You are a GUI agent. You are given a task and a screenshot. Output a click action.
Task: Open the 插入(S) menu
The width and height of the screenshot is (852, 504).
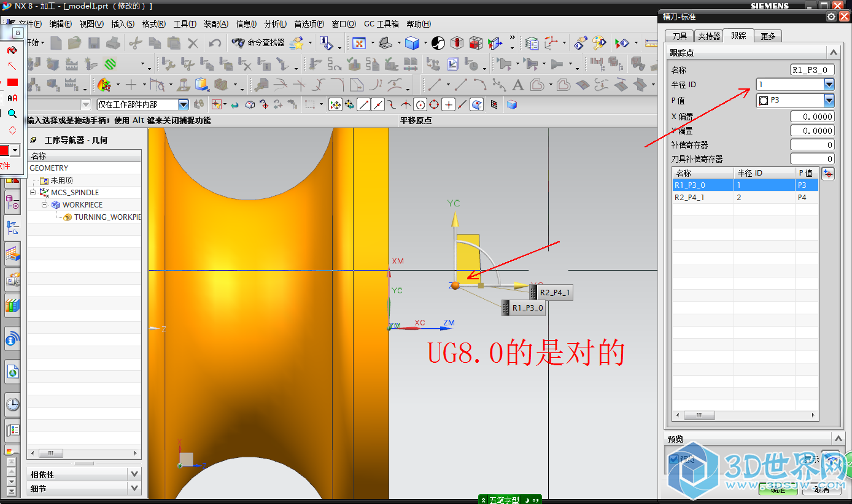click(x=123, y=24)
